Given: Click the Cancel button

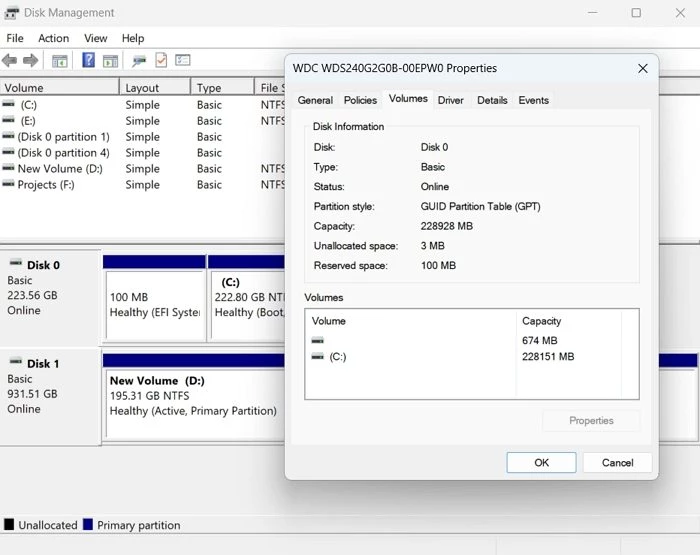Looking at the screenshot, I should click(x=617, y=463).
